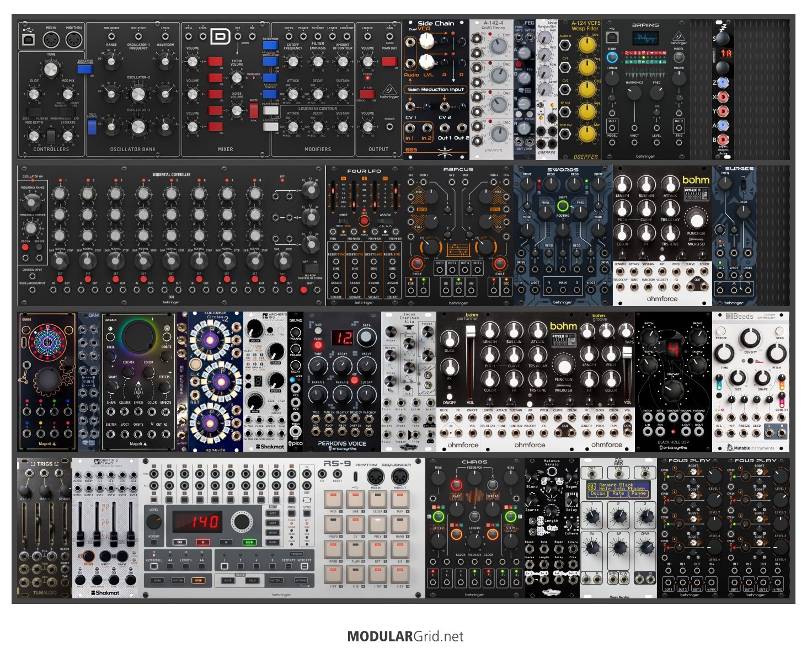
Task: Start playback with the RS-9 play/pause button
Action: tap(249, 542)
